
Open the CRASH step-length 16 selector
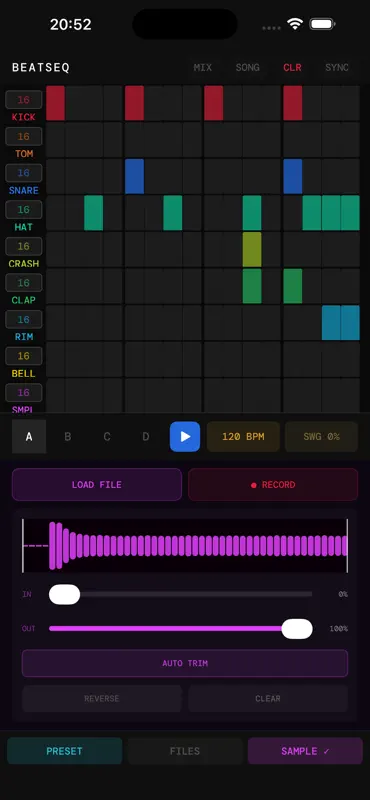click(x=23, y=246)
